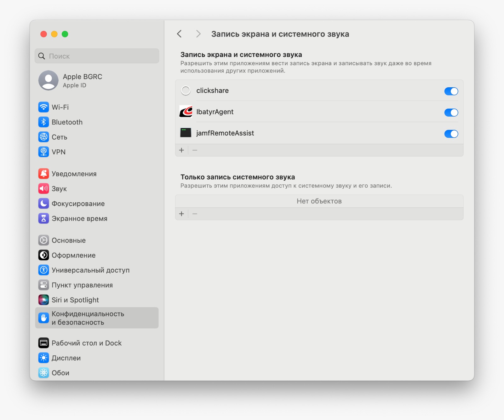
Task: Click the clickshare app icon
Action: [186, 91]
